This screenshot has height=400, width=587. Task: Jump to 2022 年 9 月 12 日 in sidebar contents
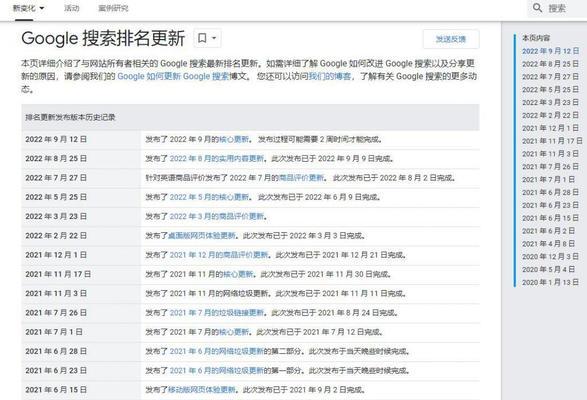tap(550, 51)
